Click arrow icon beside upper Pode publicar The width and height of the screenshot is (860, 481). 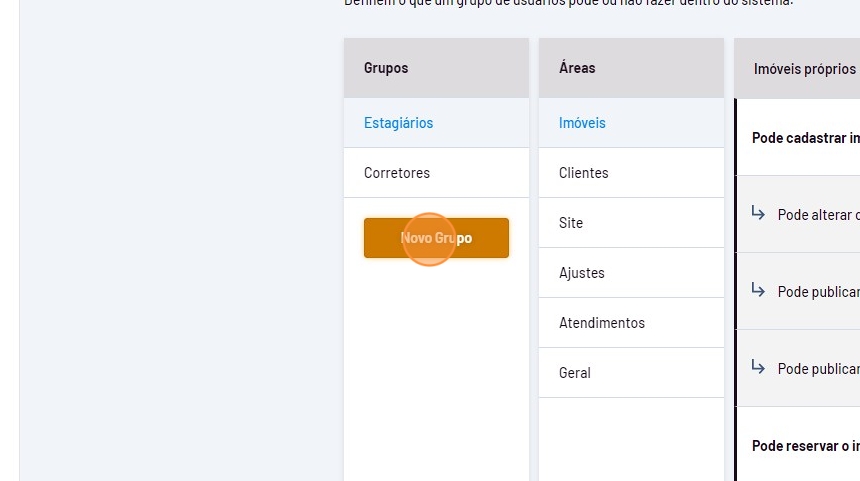coord(758,291)
